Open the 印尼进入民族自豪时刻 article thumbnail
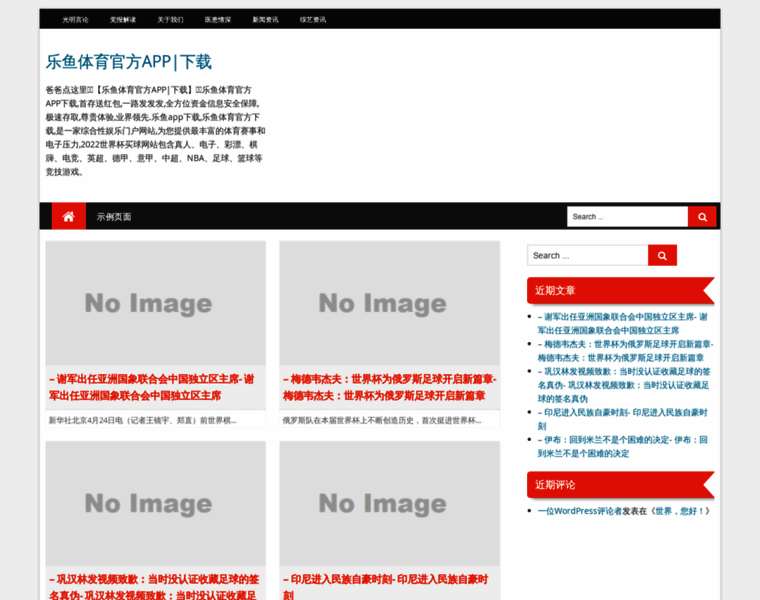Viewport: 760px width, 600px height. tap(390, 504)
